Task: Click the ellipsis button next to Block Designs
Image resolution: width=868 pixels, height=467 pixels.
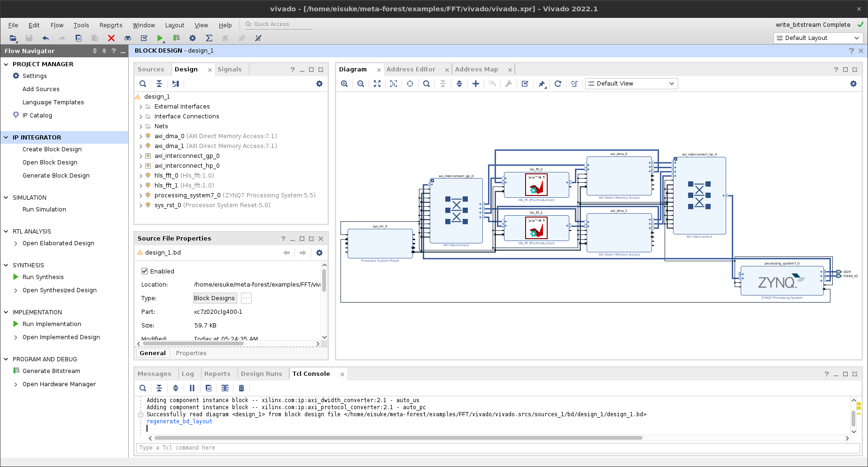Action: coord(246,298)
